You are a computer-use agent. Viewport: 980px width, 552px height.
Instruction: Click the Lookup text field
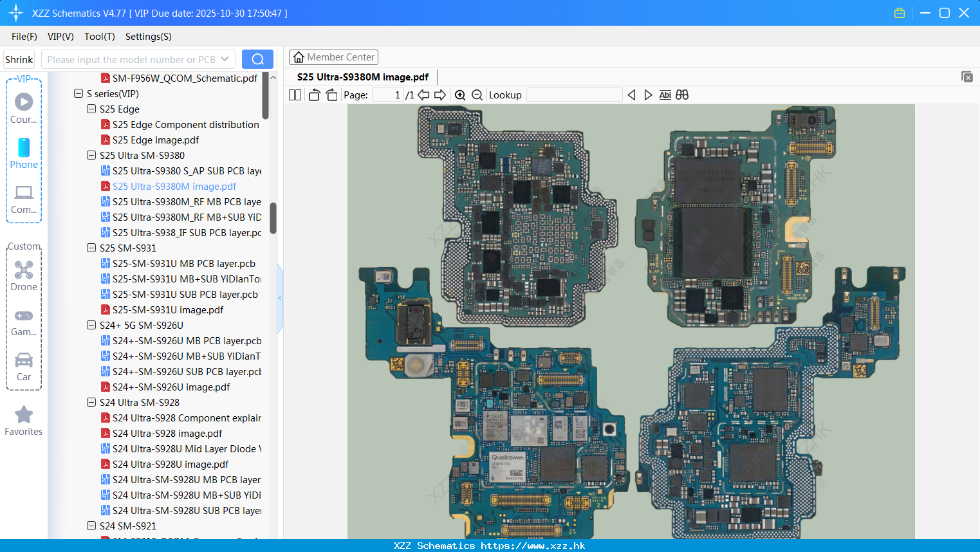(x=574, y=95)
